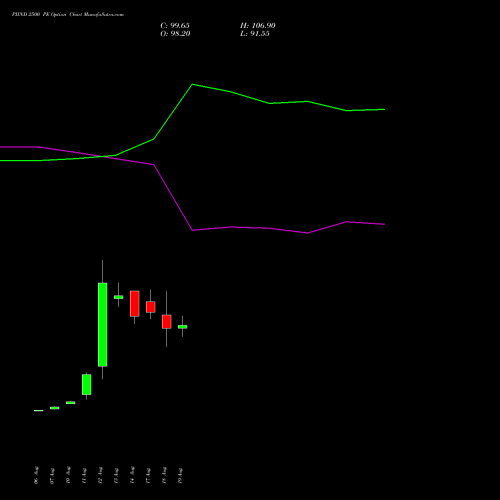The width and height of the screenshot is (500, 500).
Task: Click the 14 Aug date axis label
Action: click(132, 475)
